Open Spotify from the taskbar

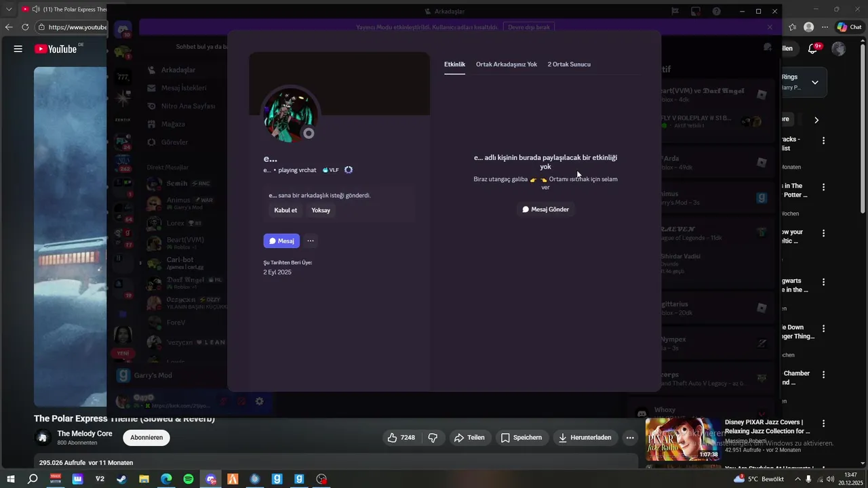[189, 479]
